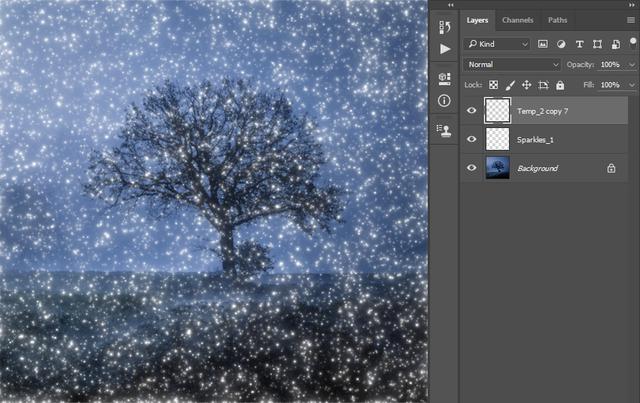Open the Opacity slider dropdown arrow

632,65
